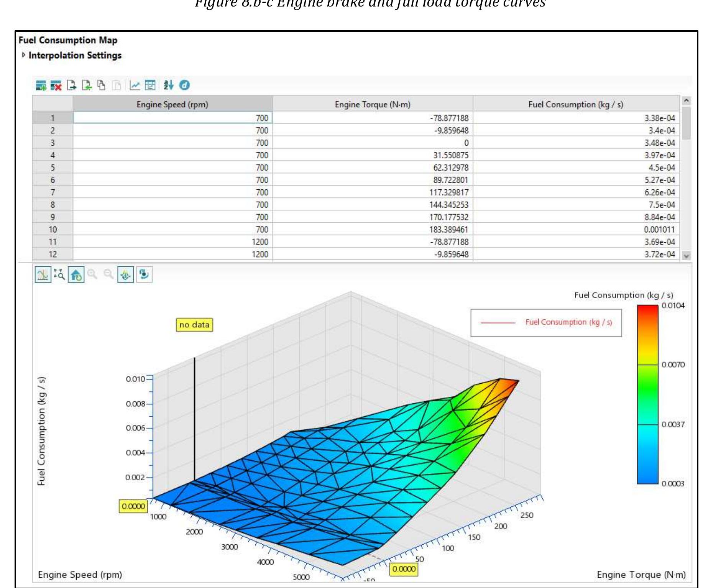
Task: Click the zoom out magnifier icon
Action: pos(108,274)
